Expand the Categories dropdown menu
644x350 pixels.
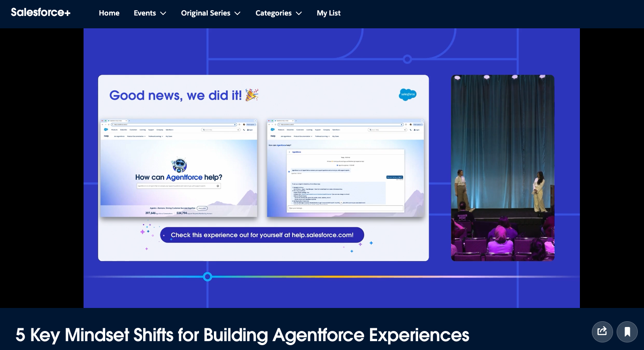coord(279,13)
